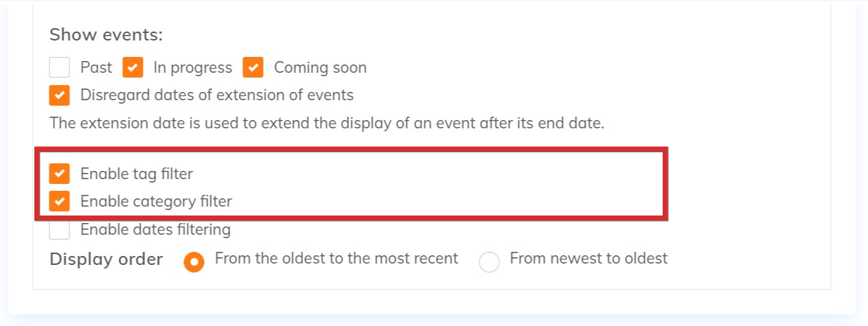This screenshot has width=868, height=326.
Task: Click the "Enable dates filtering" label
Action: tap(155, 229)
